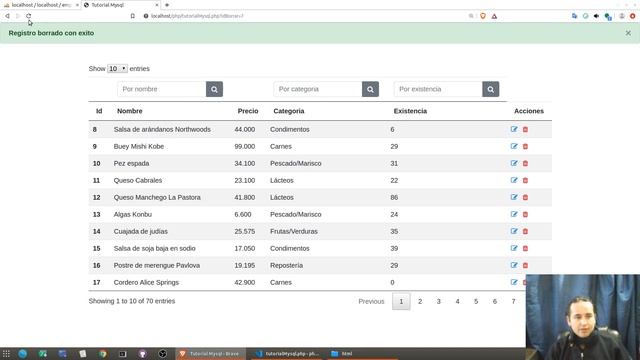Edit the Buey Mishi Kobe record
640x360 pixels.
(514, 146)
